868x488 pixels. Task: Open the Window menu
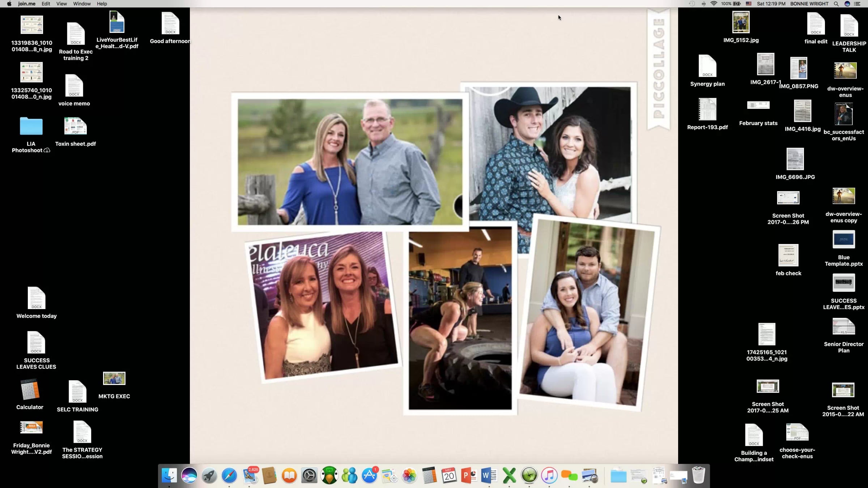(82, 4)
